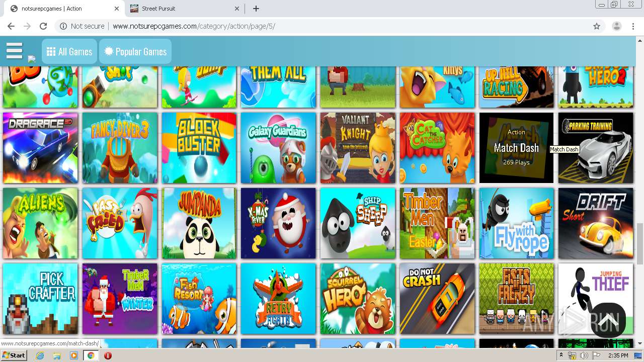Open the Fists of Frenzy game
The width and height of the screenshot is (644, 362).
(x=516, y=299)
